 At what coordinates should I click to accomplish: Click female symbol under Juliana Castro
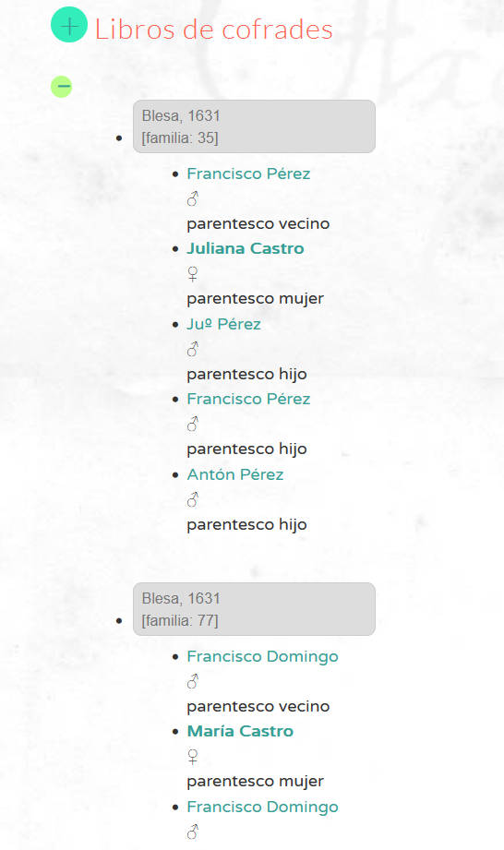192,274
